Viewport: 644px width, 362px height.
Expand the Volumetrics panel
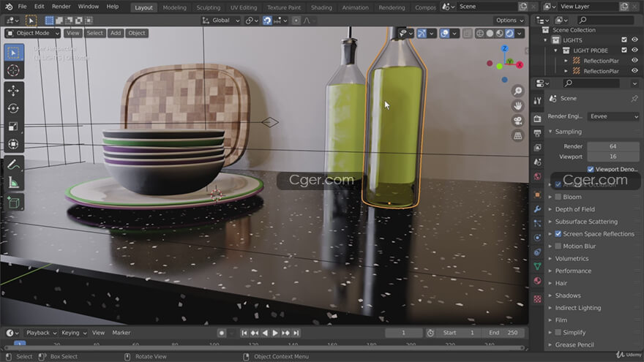pyautogui.click(x=572, y=259)
